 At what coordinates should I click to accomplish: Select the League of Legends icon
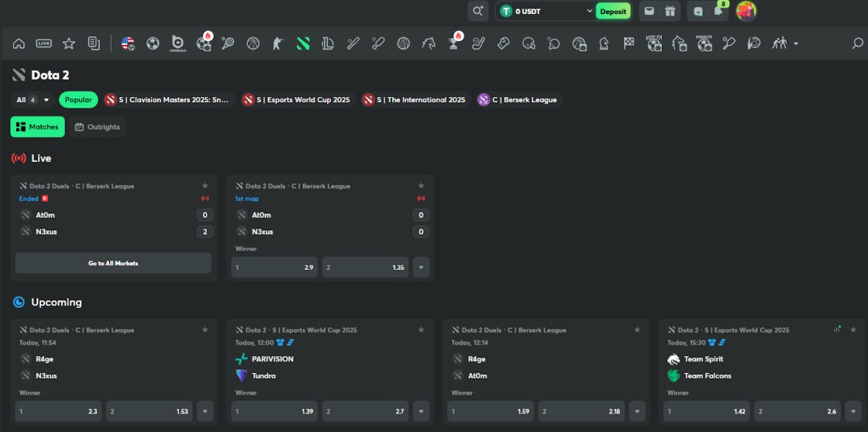coord(328,43)
